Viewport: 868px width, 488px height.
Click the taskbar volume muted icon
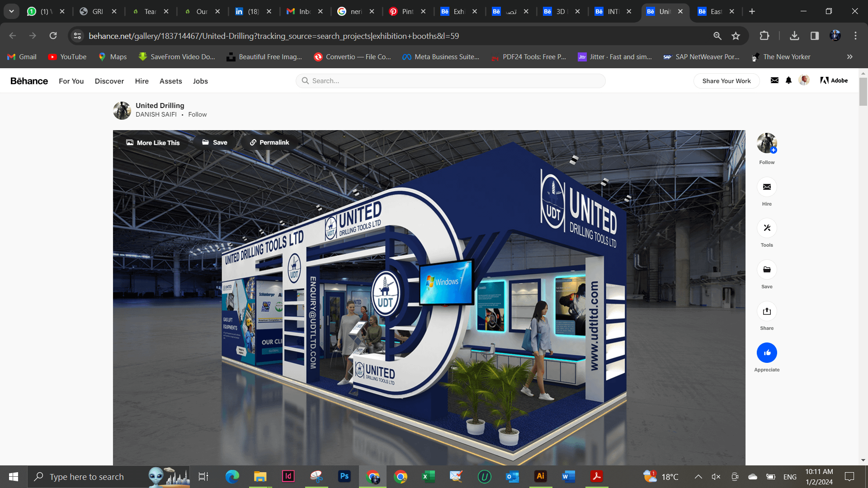[x=716, y=477]
